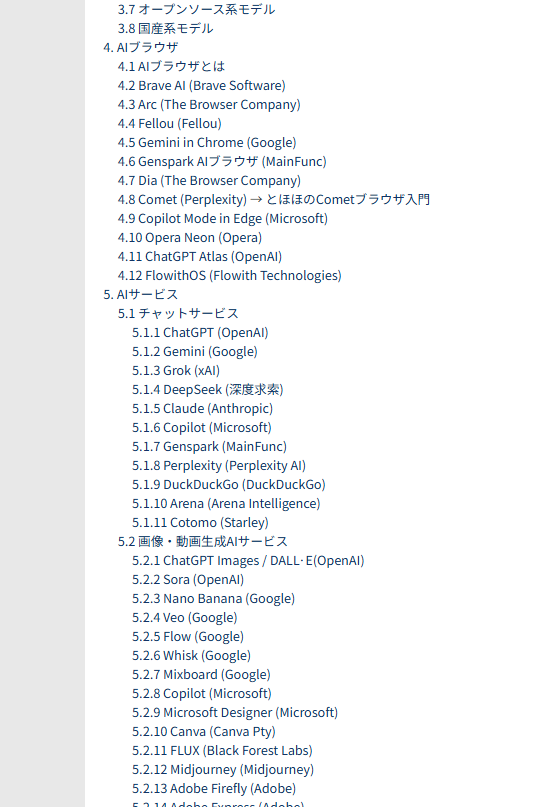The image size is (556, 807).
Task: Open 5.1 チャットサービス section
Action: coord(178,314)
